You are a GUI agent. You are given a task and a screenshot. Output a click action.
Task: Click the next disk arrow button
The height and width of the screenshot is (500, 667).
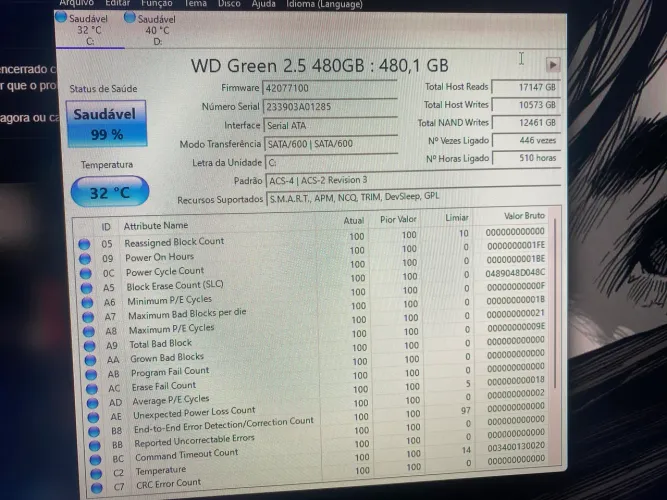(553, 65)
